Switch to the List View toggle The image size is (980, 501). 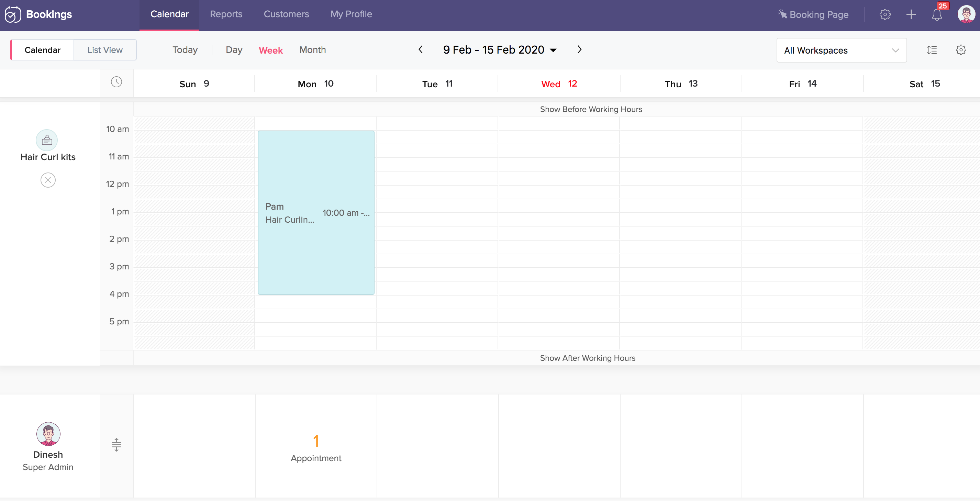(105, 50)
